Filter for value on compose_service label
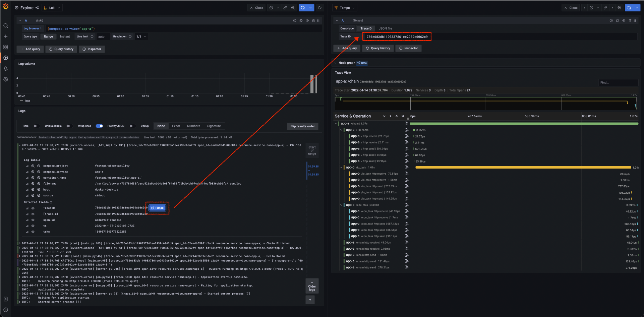The image size is (644, 317). (x=33, y=172)
